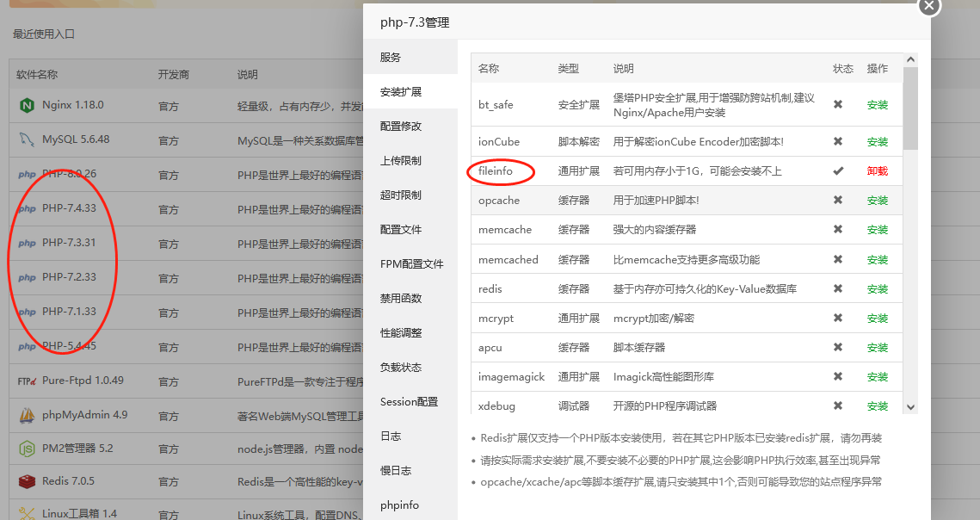The image size is (980, 520).
Task: Click the Linux toolbox wrench icon
Action: coord(27,514)
